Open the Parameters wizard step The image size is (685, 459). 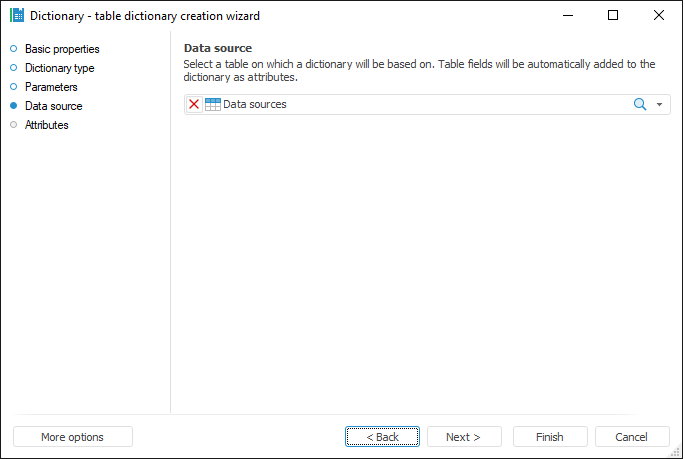51,87
